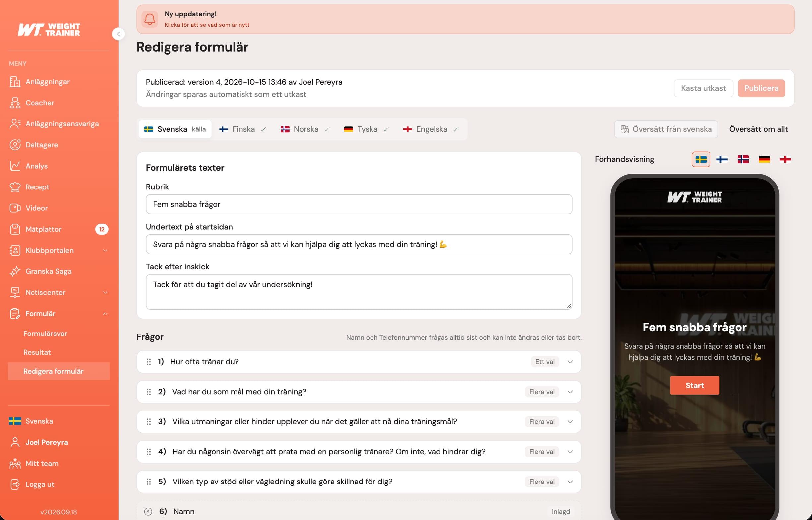
Task: Open Coacher from the sidebar menu
Action: [59, 103]
